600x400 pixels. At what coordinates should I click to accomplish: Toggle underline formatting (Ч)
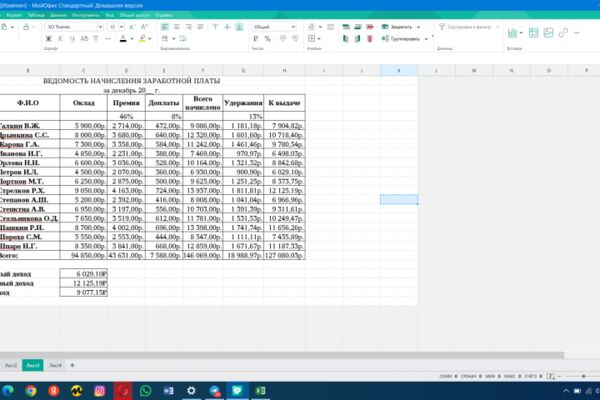point(72,39)
